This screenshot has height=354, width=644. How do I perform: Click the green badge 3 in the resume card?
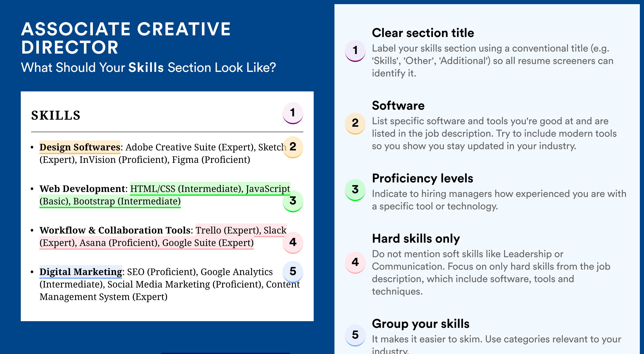tap(293, 201)
